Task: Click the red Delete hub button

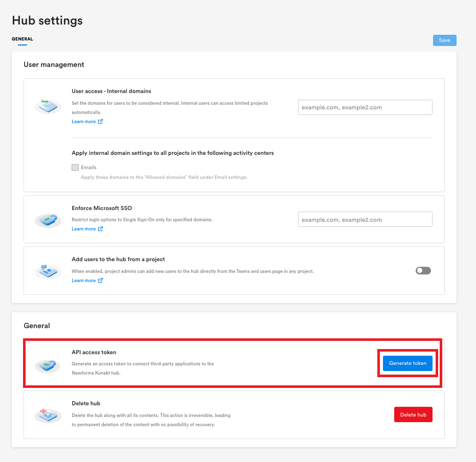Action: (x=413, y=414)
